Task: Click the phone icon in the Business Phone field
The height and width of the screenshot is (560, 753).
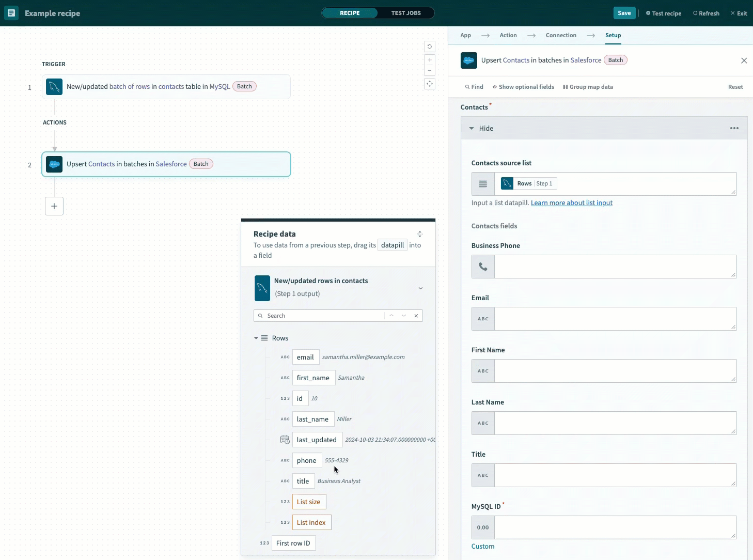Action: tap(482, 267)
